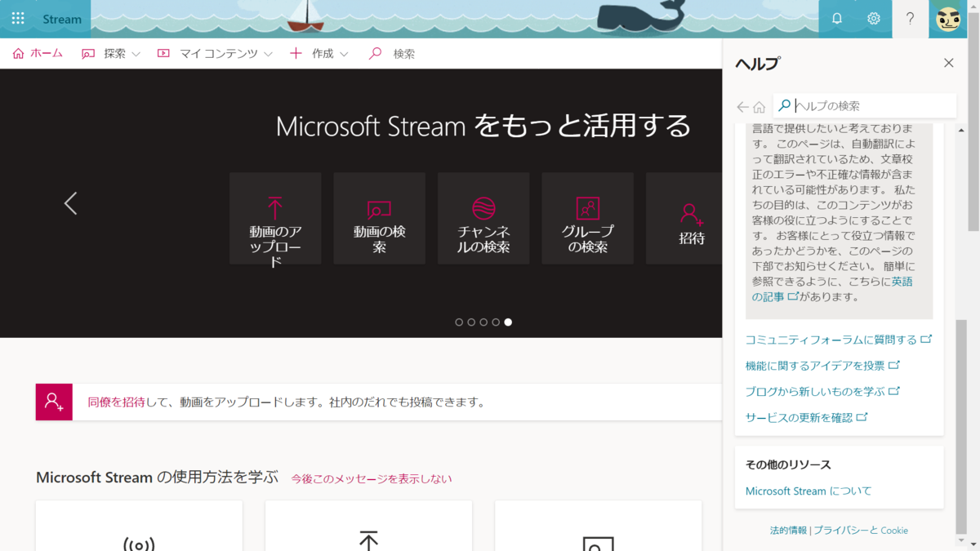The height and width of the screenshot is (551, 980).
Task: Click the help search magnifier icon
Action: [785, 105]
